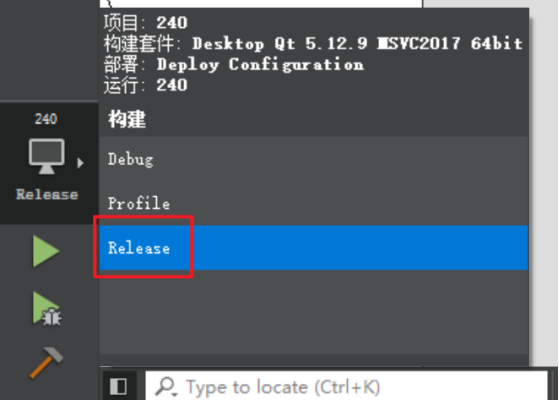Click the 项目: 240 summary line

145,23
